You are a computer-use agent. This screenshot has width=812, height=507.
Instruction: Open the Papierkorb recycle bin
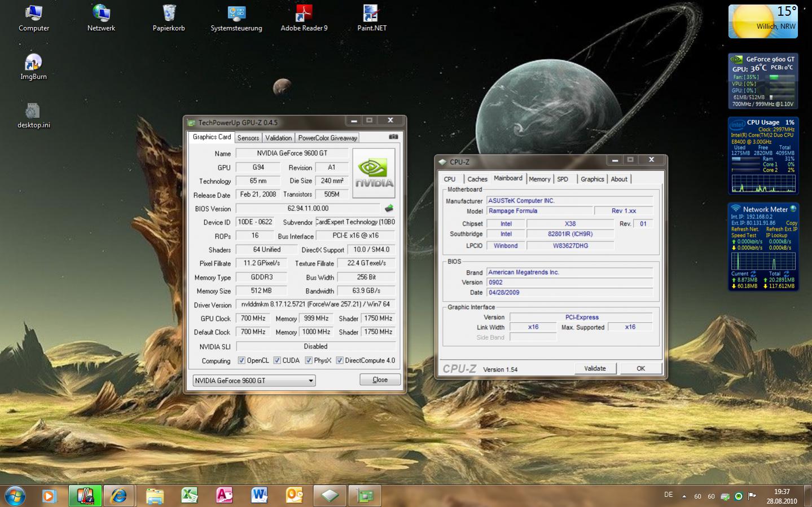click(x=169, y=18)
